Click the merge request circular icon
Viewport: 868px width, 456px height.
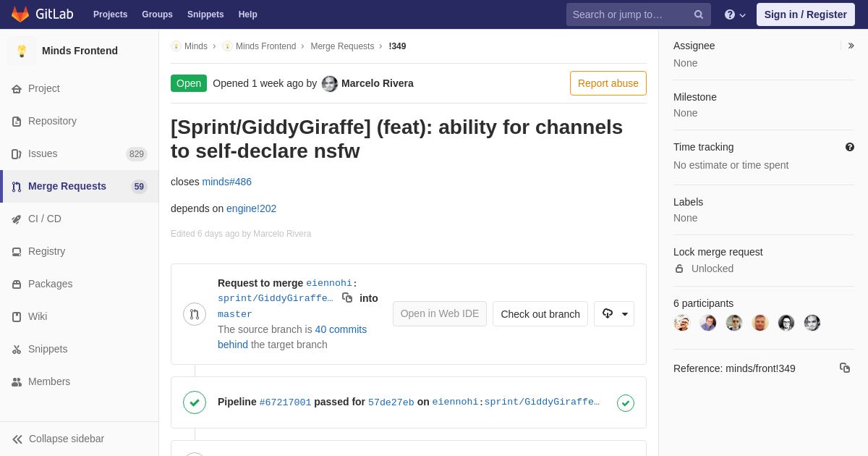click(x=195, y=314)
